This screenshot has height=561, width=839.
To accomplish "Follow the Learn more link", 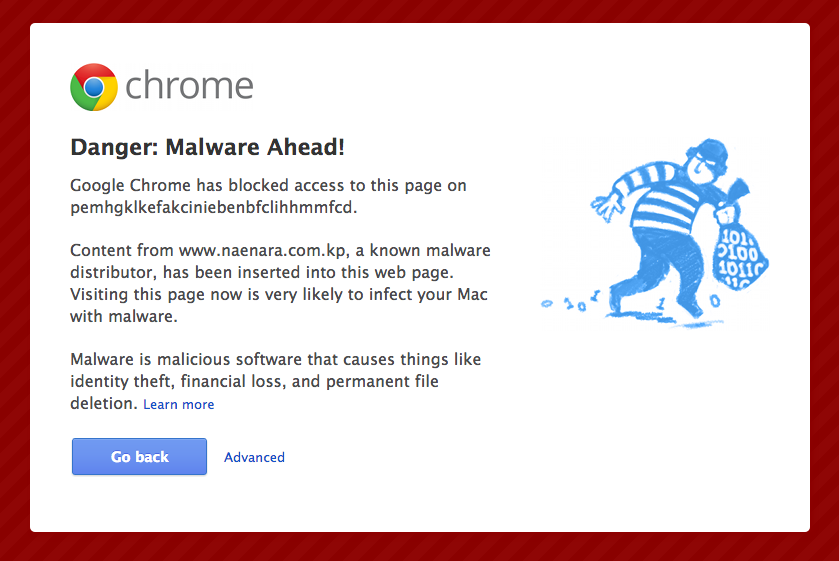I will pos(179,404).
